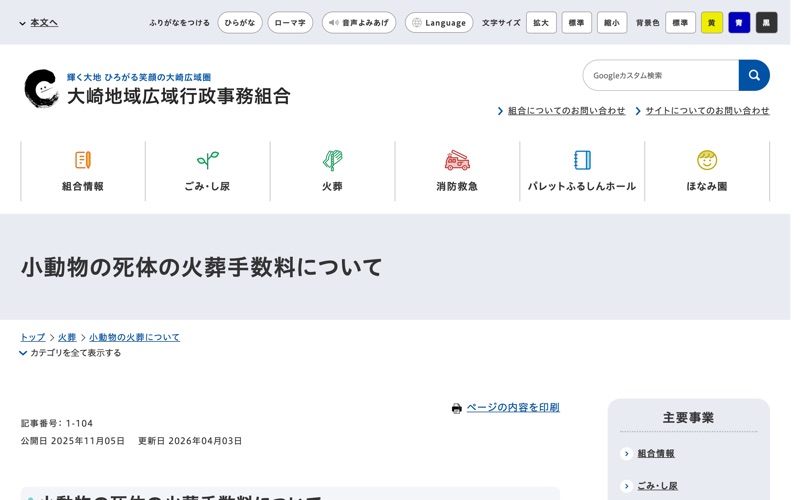
Task: Select the blue 青 background swatch
Action: (739, 23)
